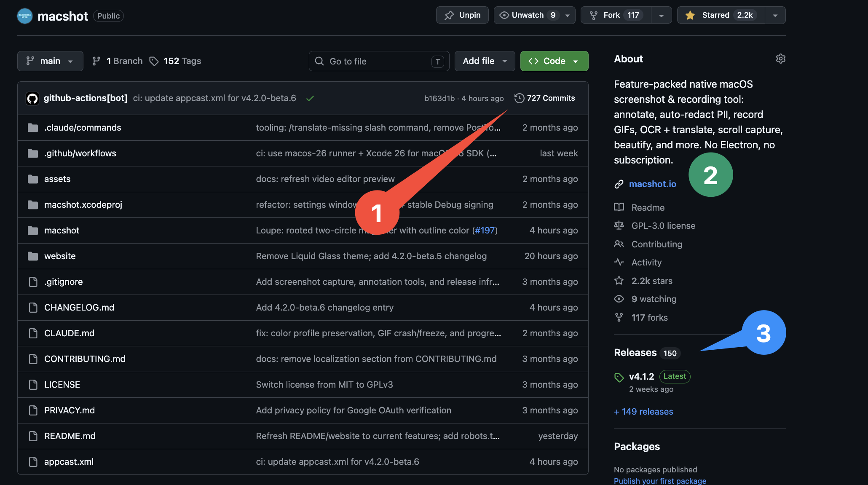This screenshot has height=485, width=868.
Task: Open the star lists dropdown arrow
Action: click(x=775, y=15)
